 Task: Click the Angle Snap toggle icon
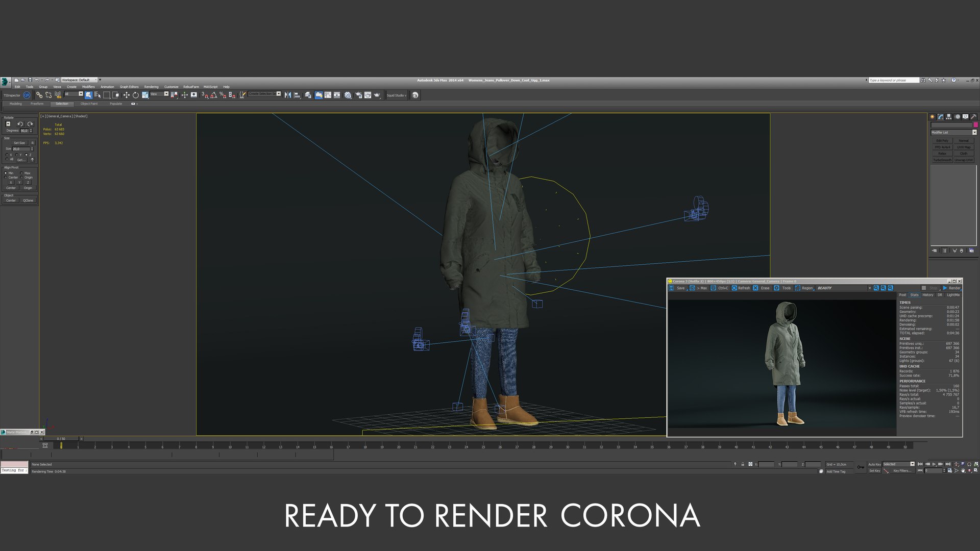(214, 95)
